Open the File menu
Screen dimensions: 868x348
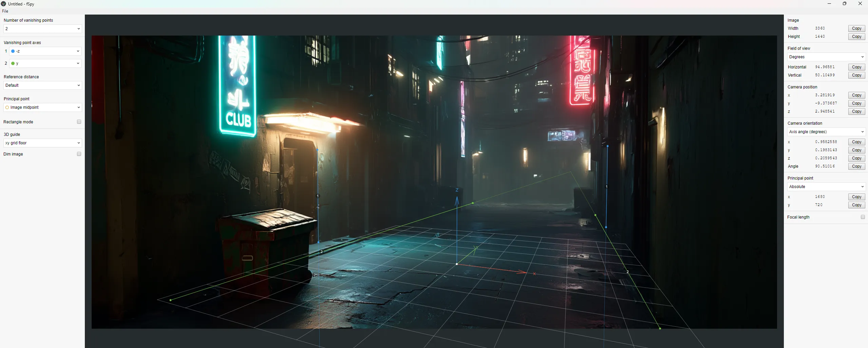(5, 11)
